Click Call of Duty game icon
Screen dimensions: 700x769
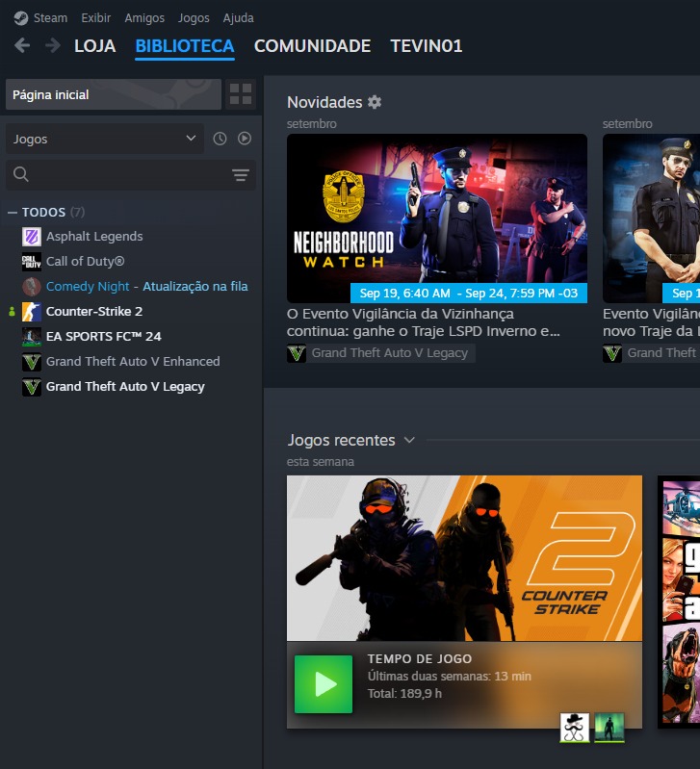32,262
